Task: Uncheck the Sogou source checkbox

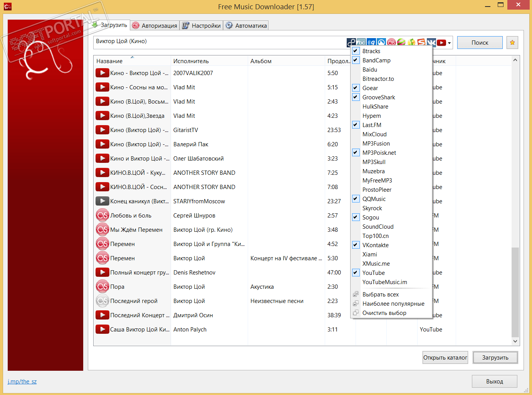Action: pos(356,217)
